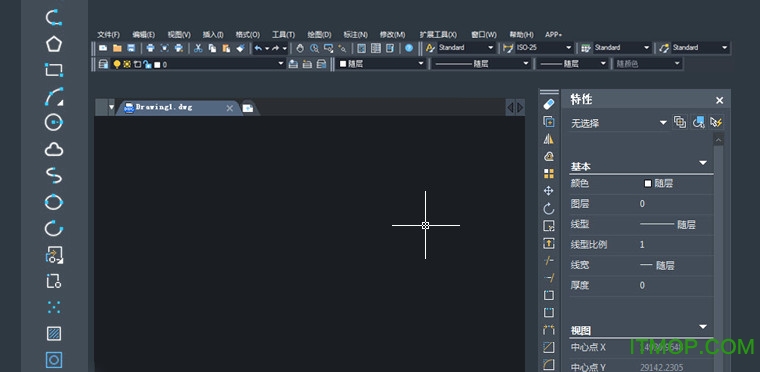Select the Revision Cloud tool
Viewport: 760px width, 372px height.
pyautogui.click(x=54, y=149)
